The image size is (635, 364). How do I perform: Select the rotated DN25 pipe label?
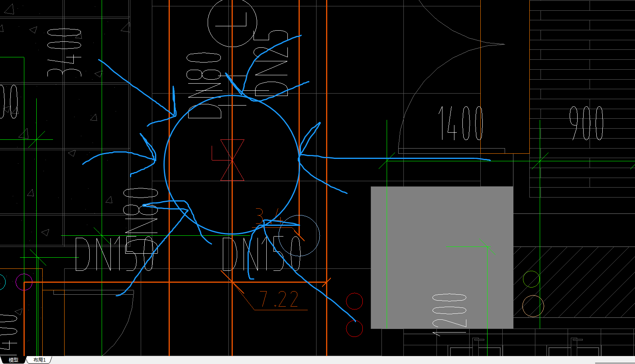point(271,63)
